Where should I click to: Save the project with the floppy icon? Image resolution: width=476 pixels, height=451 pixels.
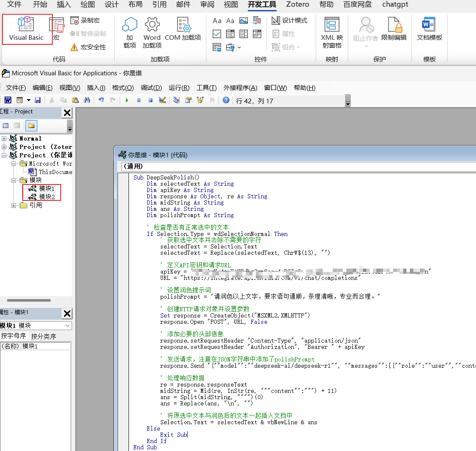[x=38, y=100]
